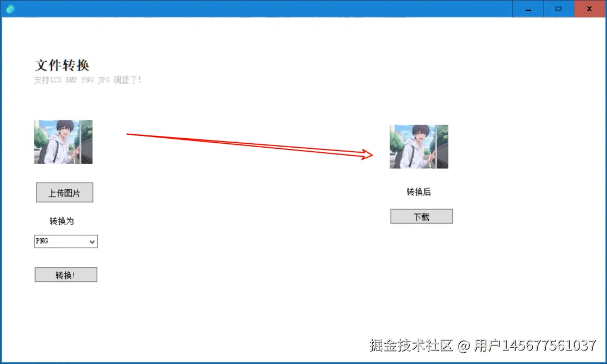Screen dimensions: 607x364
Task: Click the app icon in the title bar
Action: (x=10, y=8)
